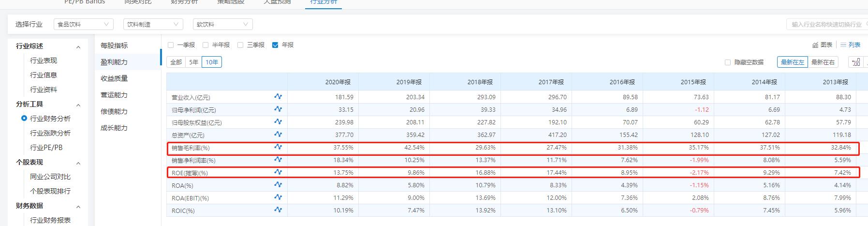Switch to 列表 list view
Image resolution: width=868 pixels, height=226 pixels.
click(851, 45)
